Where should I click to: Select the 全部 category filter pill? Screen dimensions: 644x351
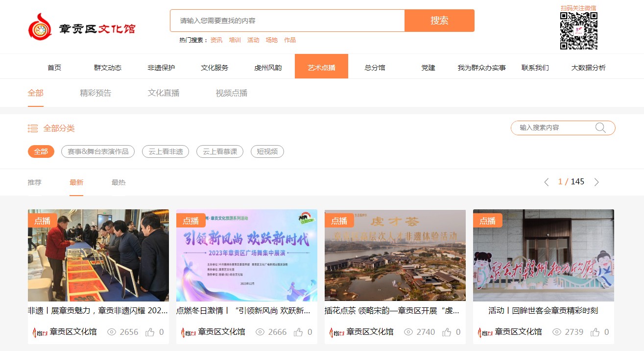pyautogui.click(x=41, y=151)
